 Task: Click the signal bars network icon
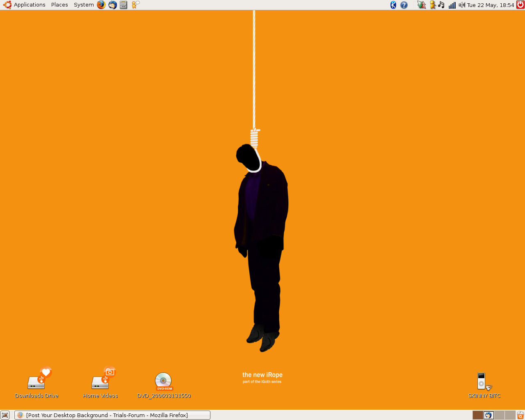pyautogui.click(x=452, y=5)
